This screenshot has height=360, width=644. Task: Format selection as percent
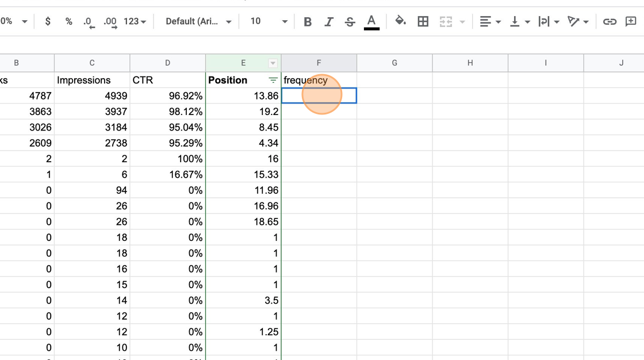click(68, 21)
